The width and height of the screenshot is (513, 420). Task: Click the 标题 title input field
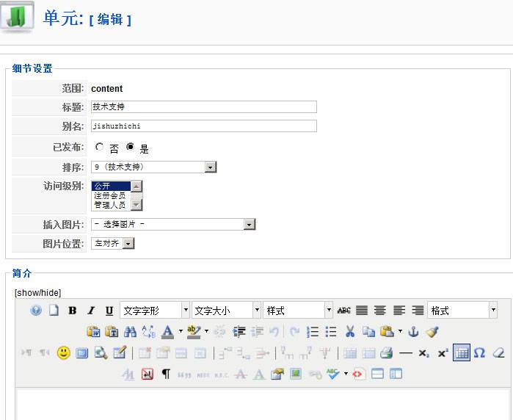204,106
